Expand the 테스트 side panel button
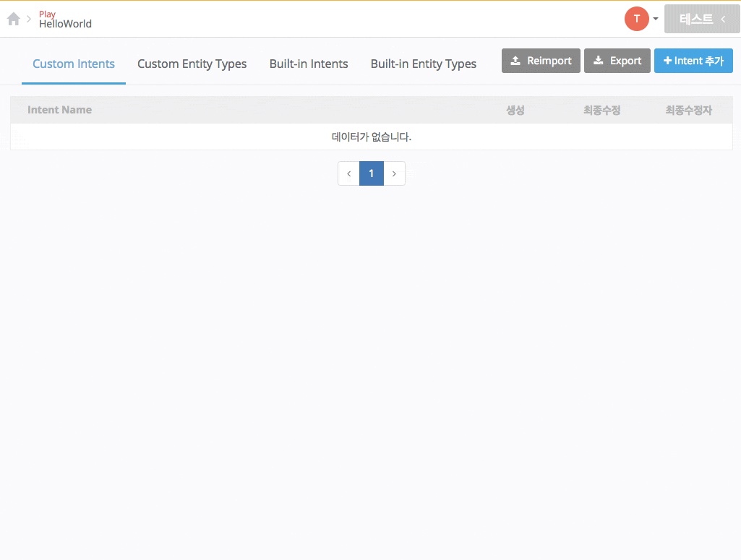741x560 pixels. point(702,20)
